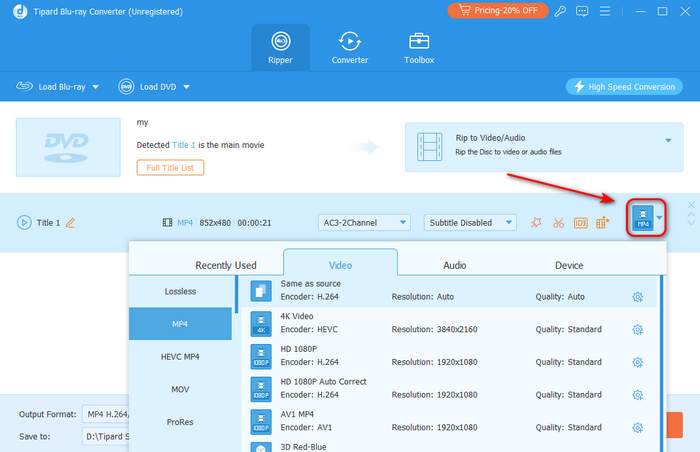Open the feedback chat icon
The width and height of the screenshot is (700, 452).
pyautogui.click(x=582, y=11)
